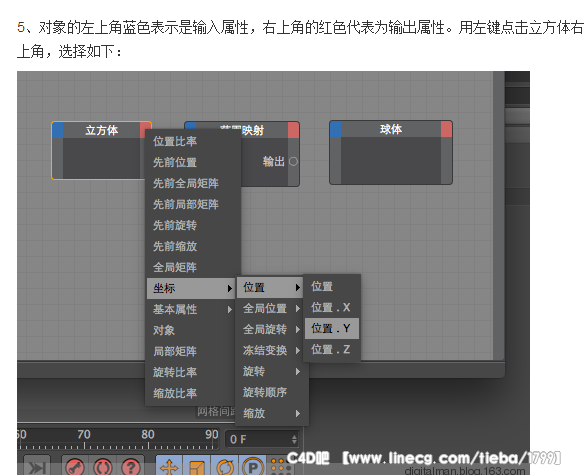Select 局部矩阵 menu entry
The width and height of the screenshot is (587, 475).
pyautogui.click(x=191, y=351)
